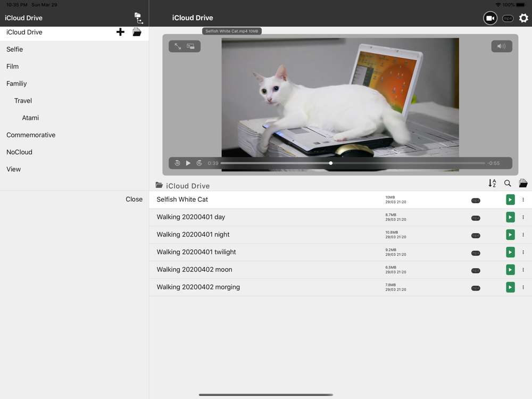The height and width of the screenshot is (399, 532).
Task: Search files with the magnifier icon
Action: 508,183
